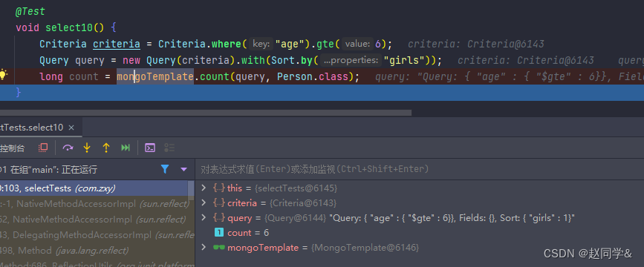
Task: Click the object braces icon beside criteria
Action: point(219,203)
